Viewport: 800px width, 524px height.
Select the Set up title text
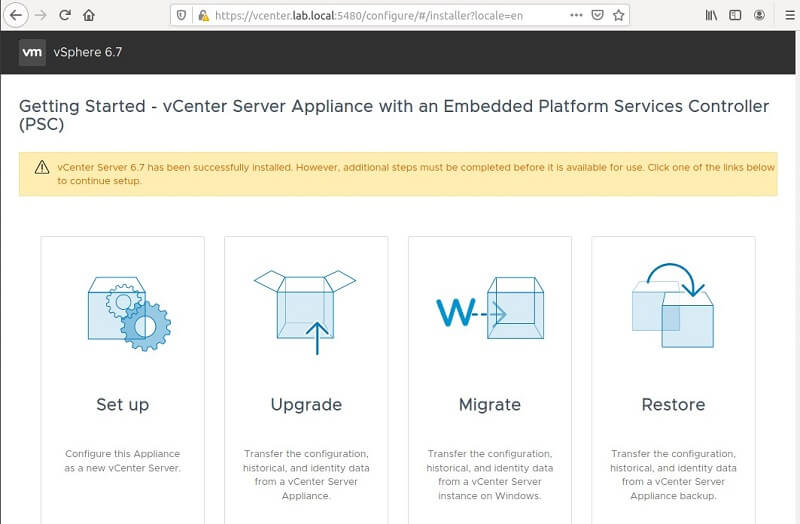coord(122,405)
